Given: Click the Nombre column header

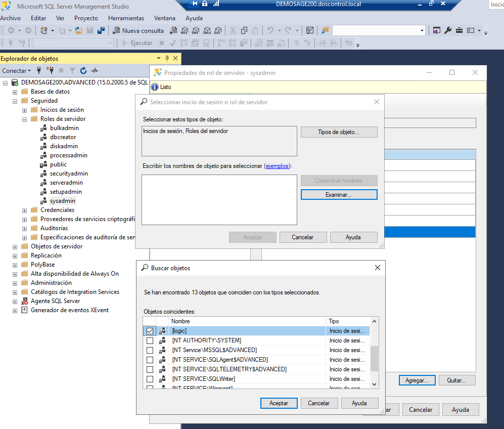Looking at the screenshot, I should click(x=247, y=321).
